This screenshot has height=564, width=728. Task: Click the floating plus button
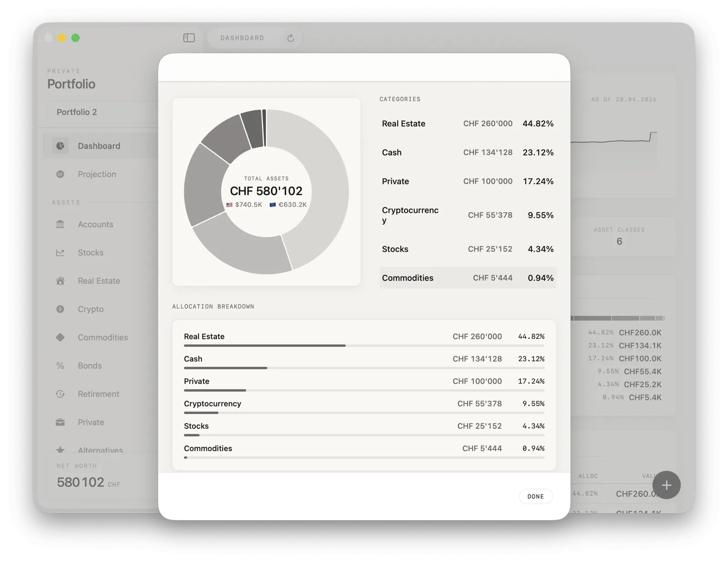[x=666, y=485]
